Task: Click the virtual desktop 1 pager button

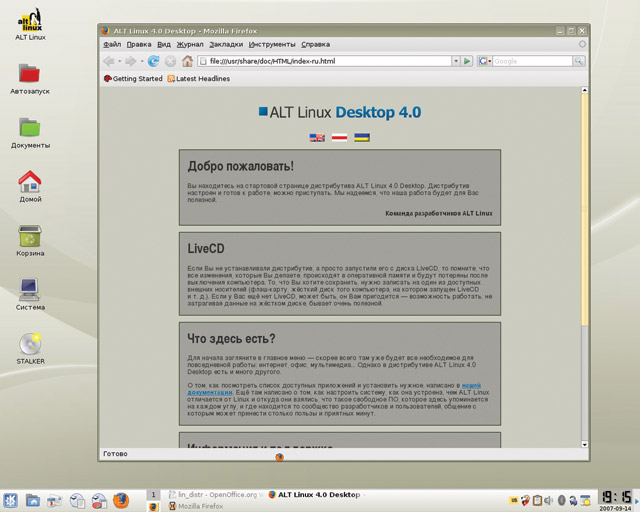Action: tap(153, 494)
